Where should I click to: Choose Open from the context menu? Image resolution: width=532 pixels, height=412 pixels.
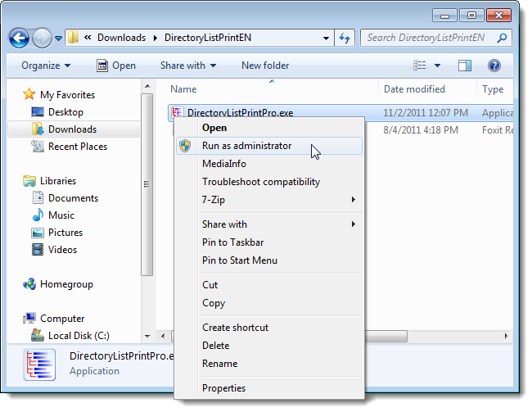pos(269,128)
